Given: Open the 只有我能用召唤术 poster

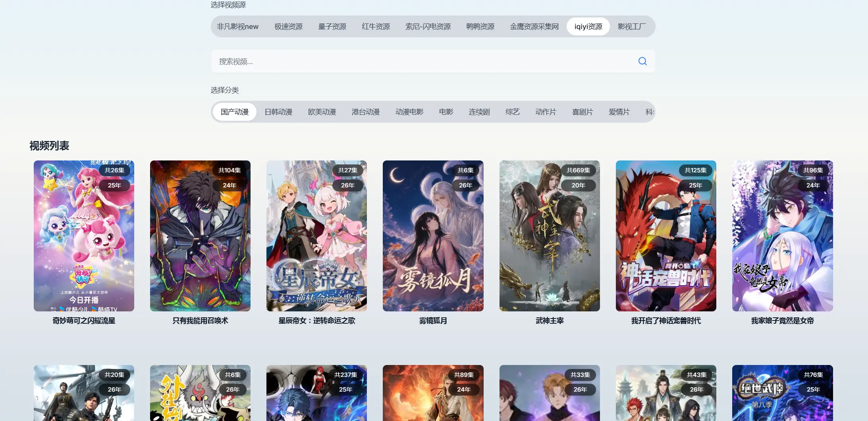Looking at the screenshot, I should [x=200, y=236].
